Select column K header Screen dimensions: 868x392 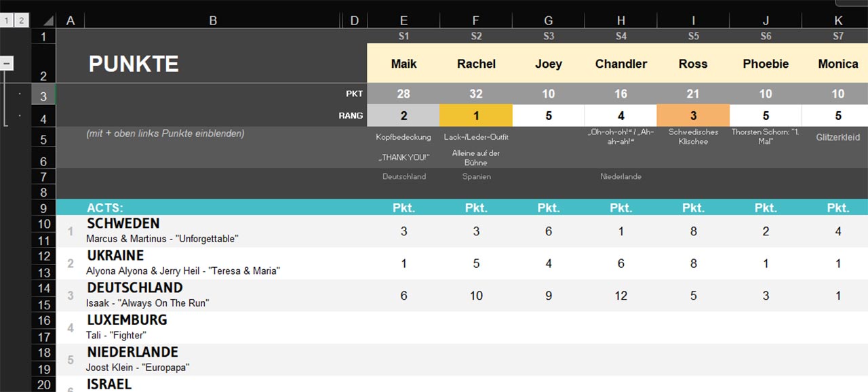pos(837,21)
